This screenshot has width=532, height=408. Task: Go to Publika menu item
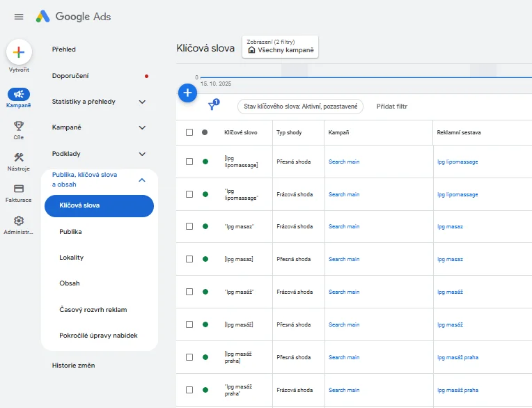tap(71, 232)
